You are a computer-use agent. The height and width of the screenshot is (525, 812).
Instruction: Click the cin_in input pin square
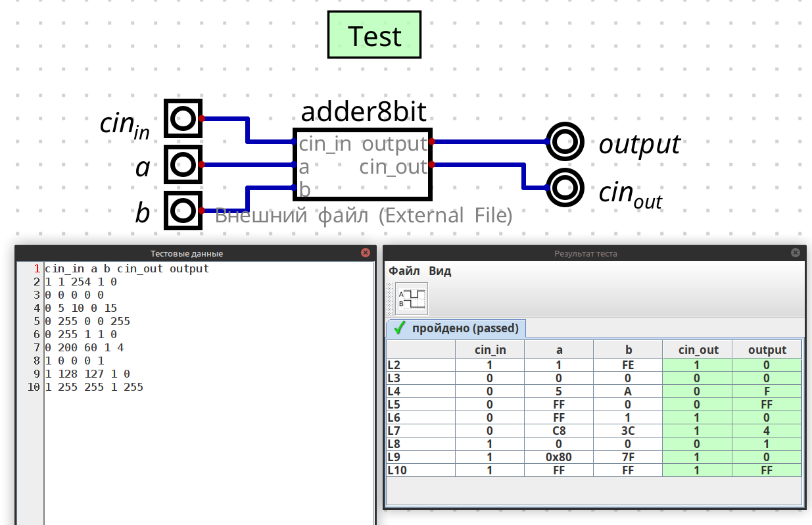coord(182,118)
